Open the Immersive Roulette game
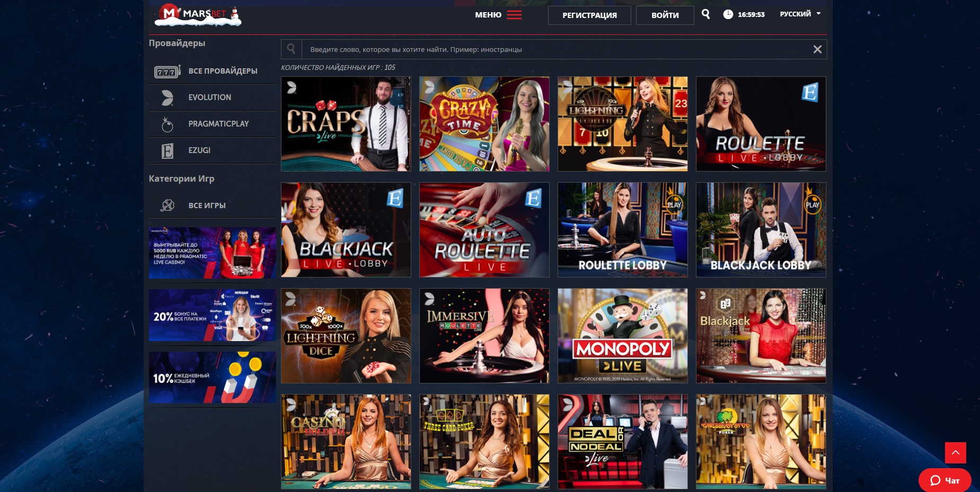Screen dimensions: 980x492 tap(484, 336)
